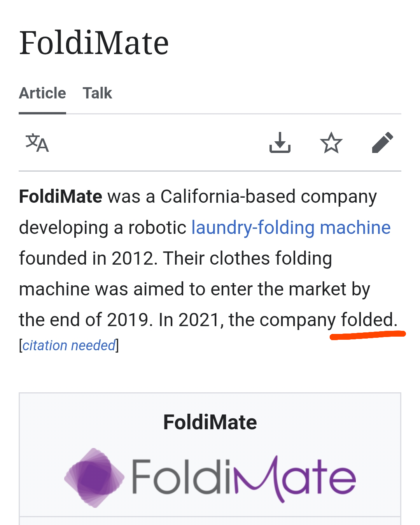Image resolution: width=420 pixels, height=525 pixels.
Task: Click the underlined word folded
Action: pos(367,320)
